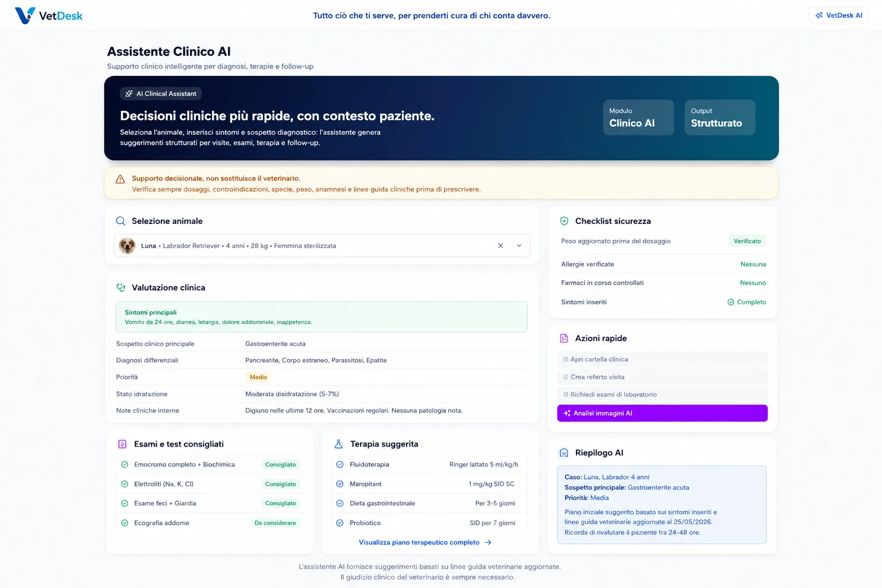Click the Verificato badge
The image size is (882, 588).
point(747,241)
